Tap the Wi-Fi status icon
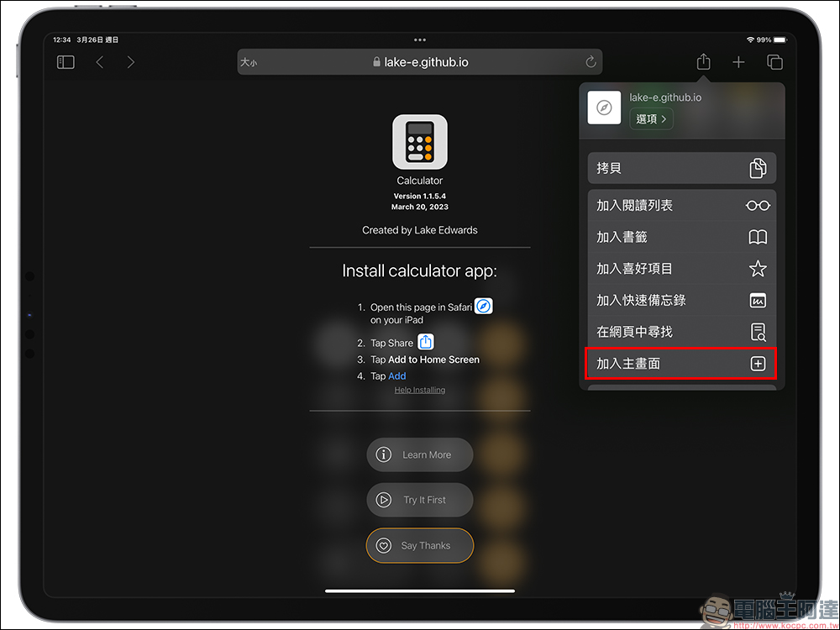This screenshot has width=840, height=630. point(750,39)
